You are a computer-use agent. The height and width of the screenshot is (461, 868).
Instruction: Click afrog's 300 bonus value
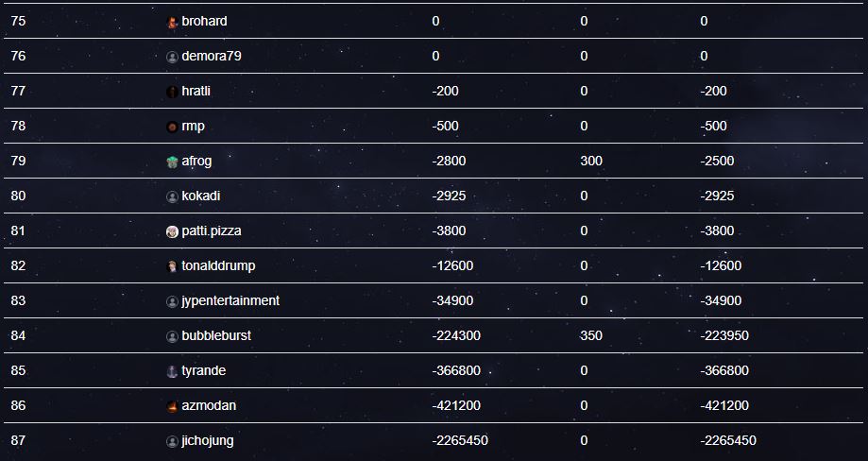click(592, 161)
